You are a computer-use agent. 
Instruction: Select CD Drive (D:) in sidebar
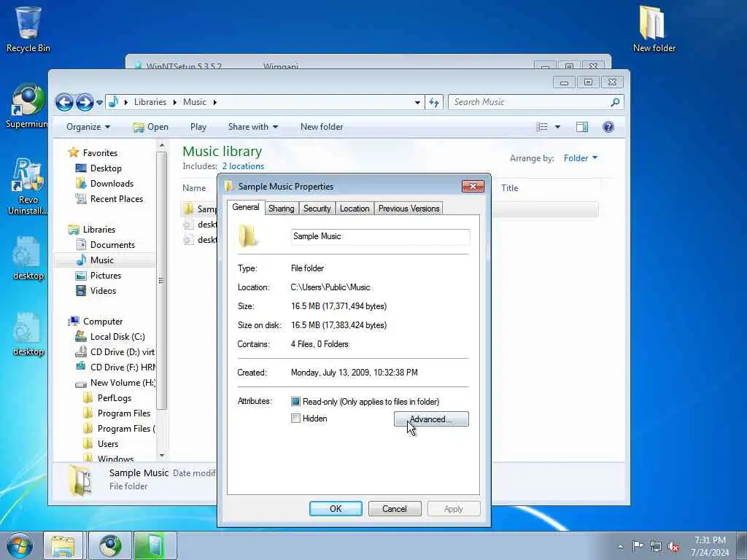(115, 352)
